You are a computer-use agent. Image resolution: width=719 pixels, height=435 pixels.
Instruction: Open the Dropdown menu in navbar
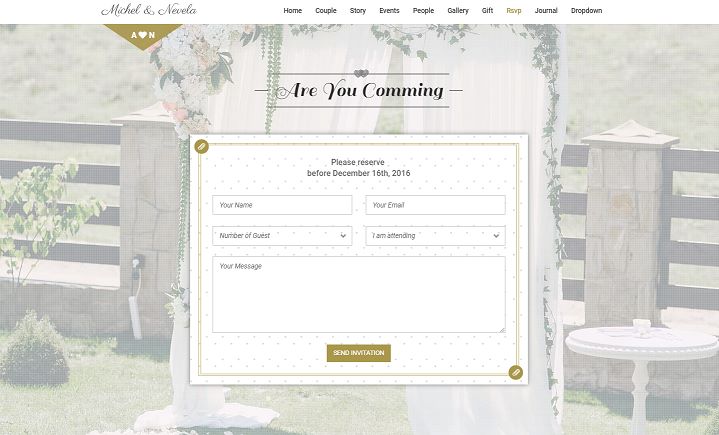(x=586, y=11)
